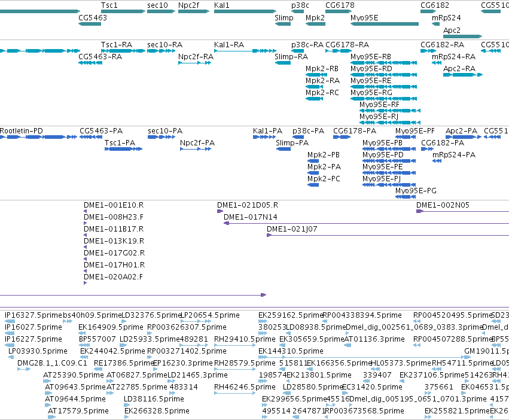The height and width of the screenshot is (420, 509).
Task: Click BAC end DME1-008H23.F
Action: click(x=113, y=217)
